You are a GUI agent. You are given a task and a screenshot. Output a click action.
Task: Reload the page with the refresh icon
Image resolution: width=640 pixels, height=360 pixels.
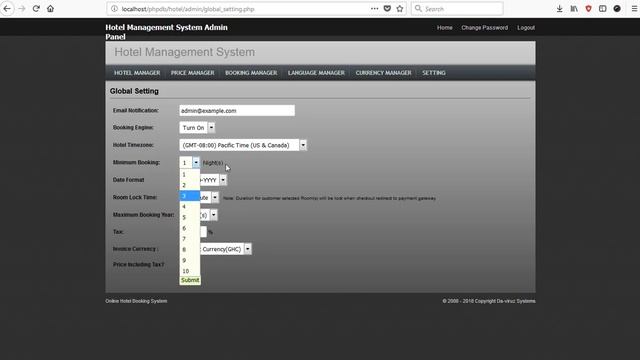36,9
